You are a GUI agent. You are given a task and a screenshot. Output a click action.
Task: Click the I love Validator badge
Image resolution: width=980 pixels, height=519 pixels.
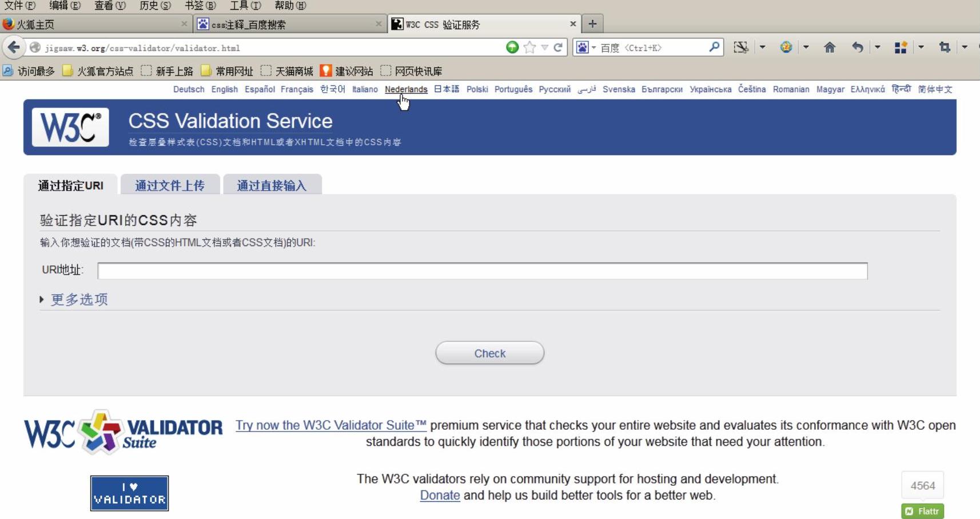click(x=129, y=493)
